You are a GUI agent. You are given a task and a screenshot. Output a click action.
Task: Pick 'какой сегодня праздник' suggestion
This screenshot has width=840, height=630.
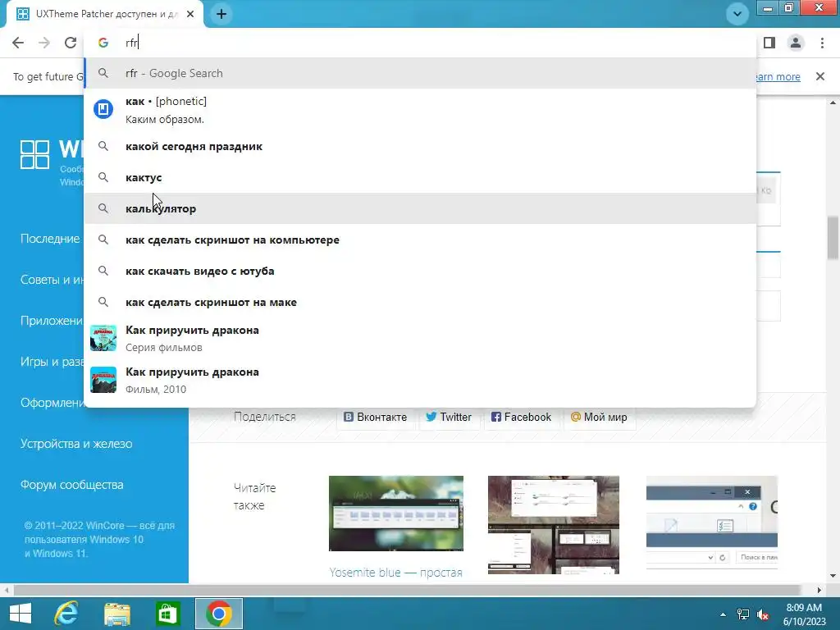[420, 146]
